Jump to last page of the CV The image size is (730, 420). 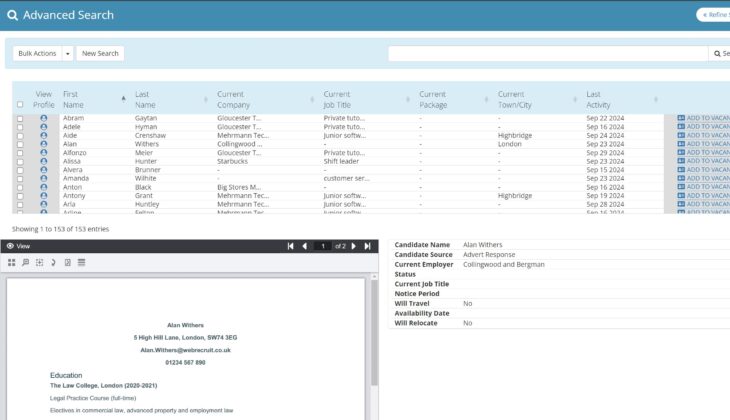coord(368,246)
